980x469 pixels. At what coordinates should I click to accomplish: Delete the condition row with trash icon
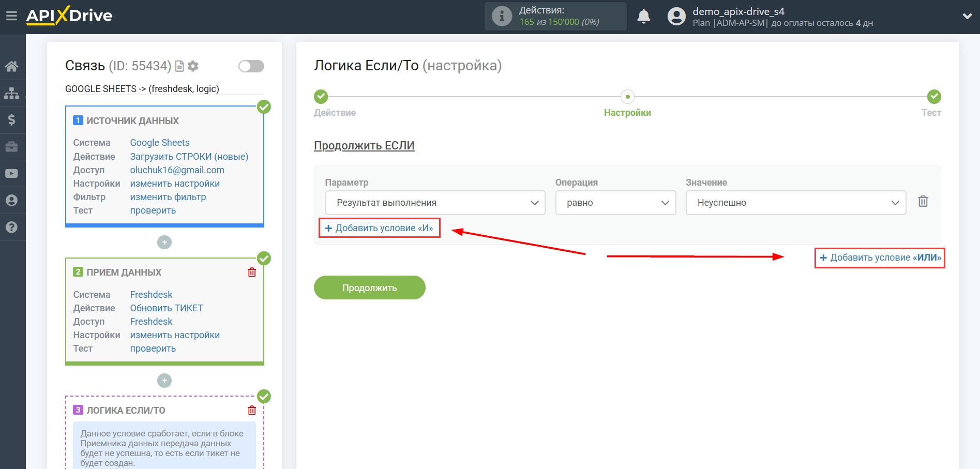(923, 201)
